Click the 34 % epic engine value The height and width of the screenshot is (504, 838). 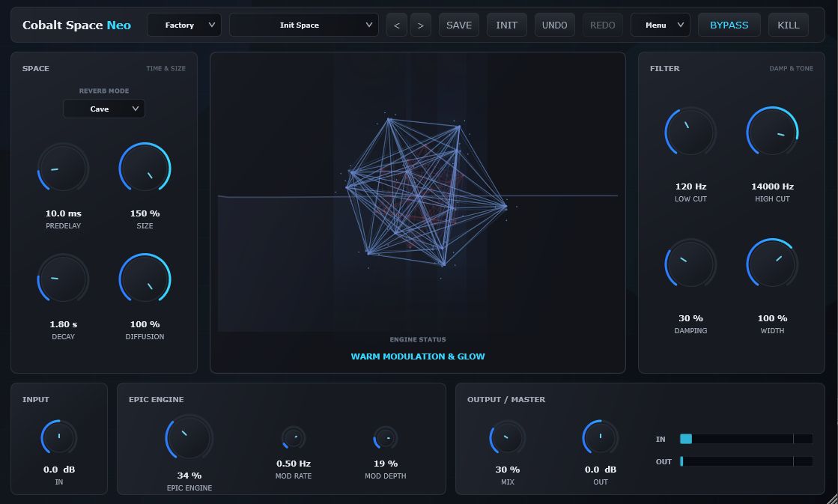[x=189, y=475]
